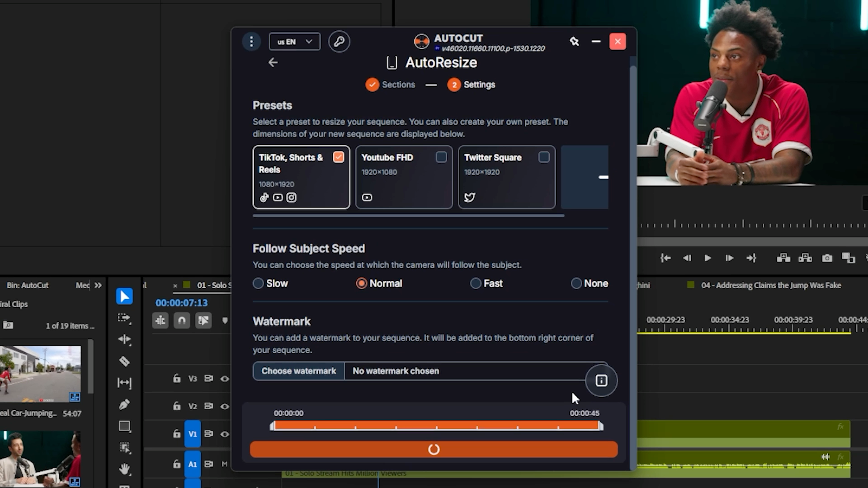Toggle sync lock for A1 track

click(208, 464)
